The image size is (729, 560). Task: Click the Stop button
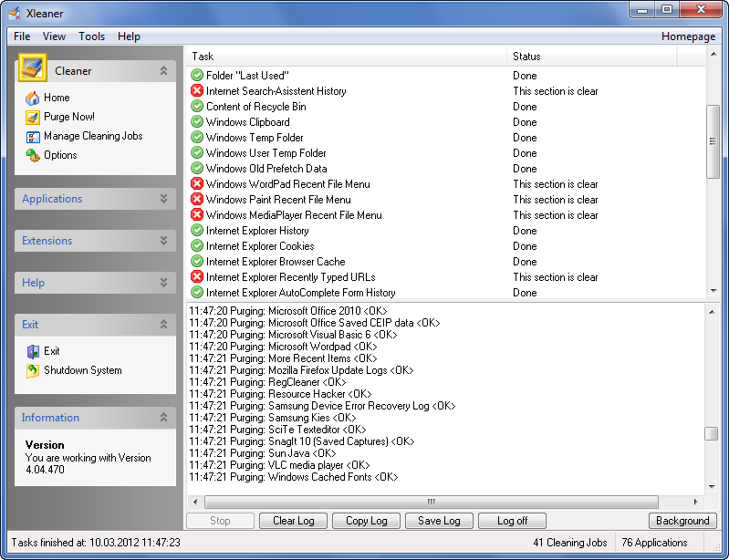coord(220,521)
